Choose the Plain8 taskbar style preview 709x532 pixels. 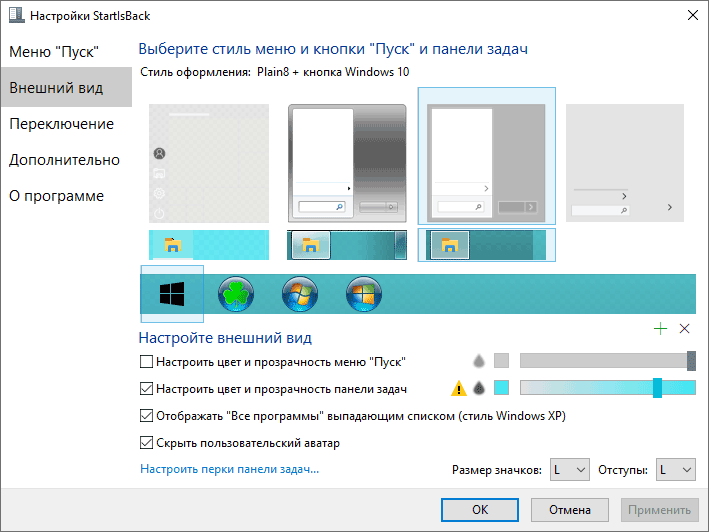[486, 245]
